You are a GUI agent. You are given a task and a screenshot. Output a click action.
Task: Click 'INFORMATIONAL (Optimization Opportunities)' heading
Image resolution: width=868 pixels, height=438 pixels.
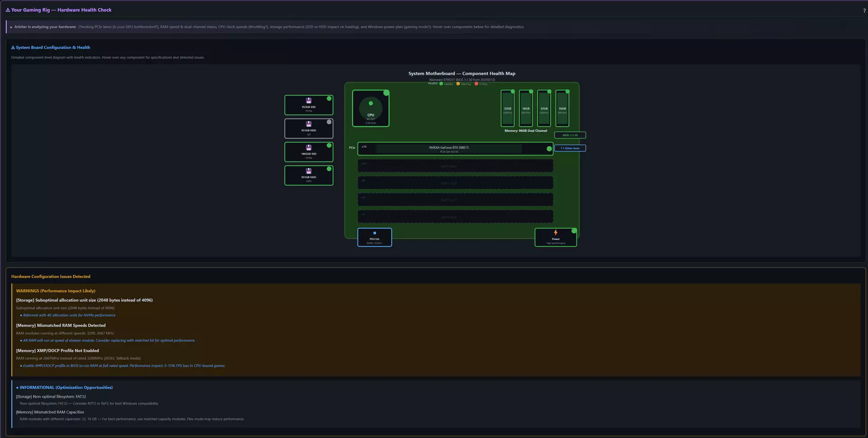(66, 388)
